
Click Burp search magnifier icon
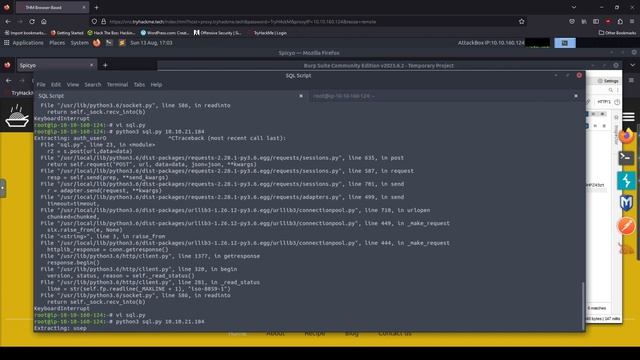point(611,90)
